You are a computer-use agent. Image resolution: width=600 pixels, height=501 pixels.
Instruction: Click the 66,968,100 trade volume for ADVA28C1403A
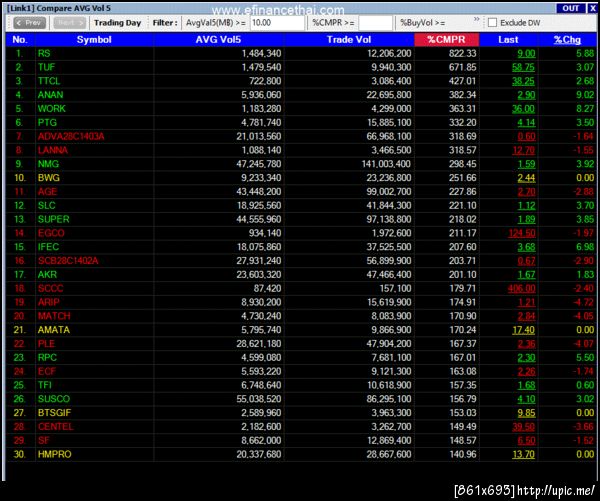(389, 136)
